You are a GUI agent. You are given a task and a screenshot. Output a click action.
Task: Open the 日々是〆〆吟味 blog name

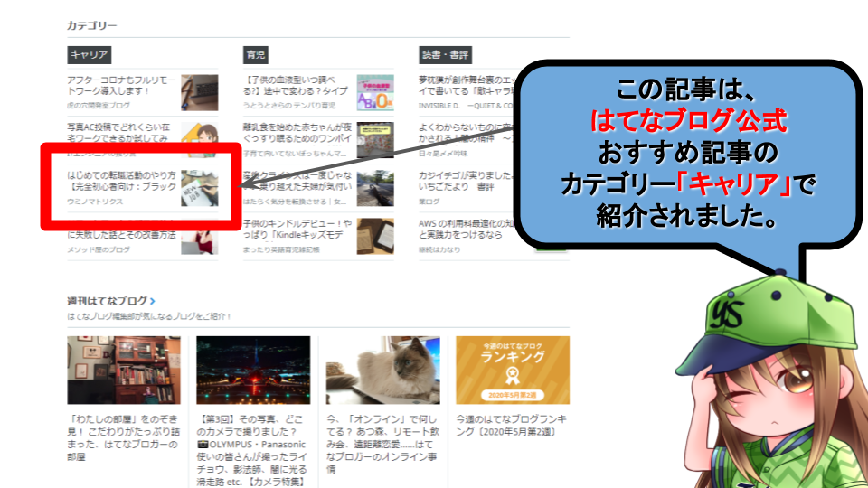[443, 154]
